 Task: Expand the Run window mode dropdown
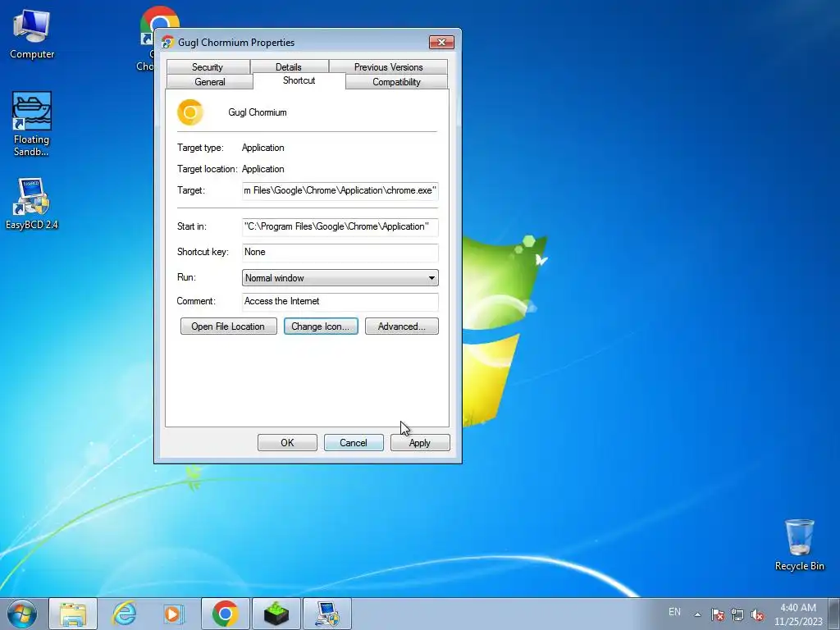pyautogui.click(x=340, y=277)
